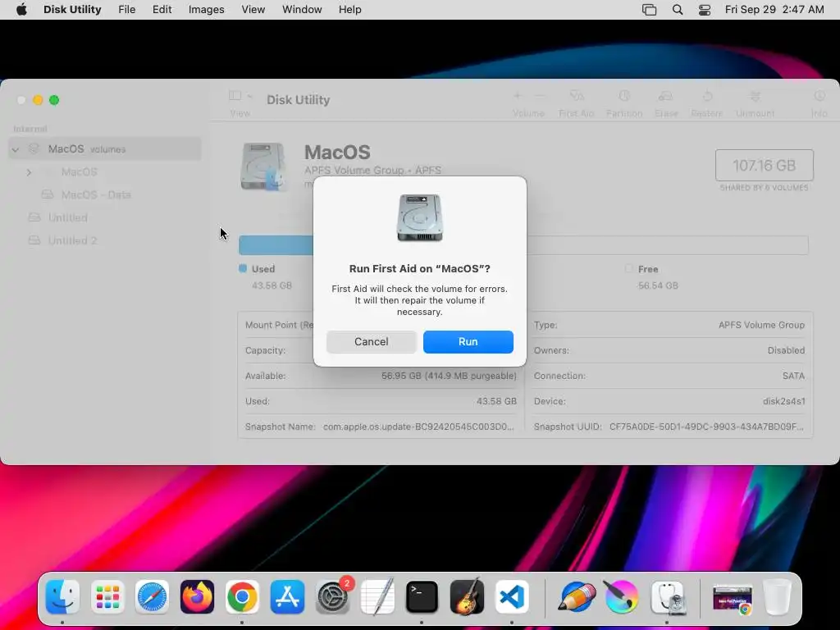The image size is (840, 630).
Task: Click the Used color swatch legend
Action: [243, 268]
